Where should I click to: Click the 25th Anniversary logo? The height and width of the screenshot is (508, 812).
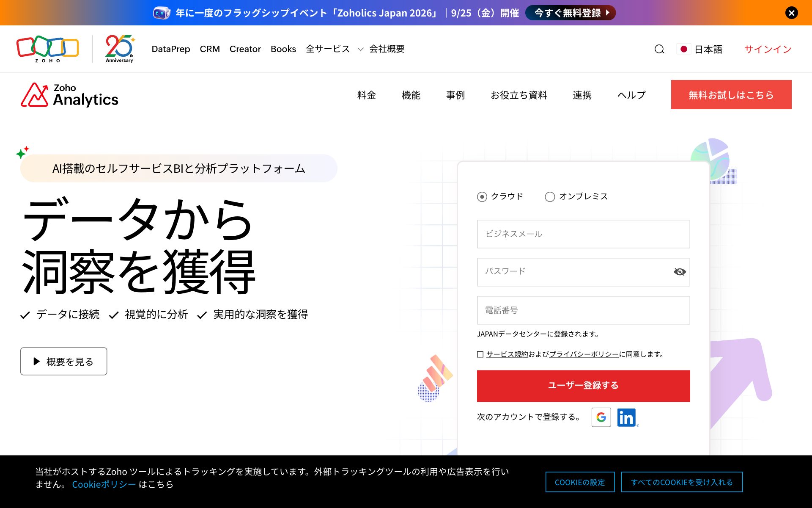pyautogui.click(x=120, y=49)
